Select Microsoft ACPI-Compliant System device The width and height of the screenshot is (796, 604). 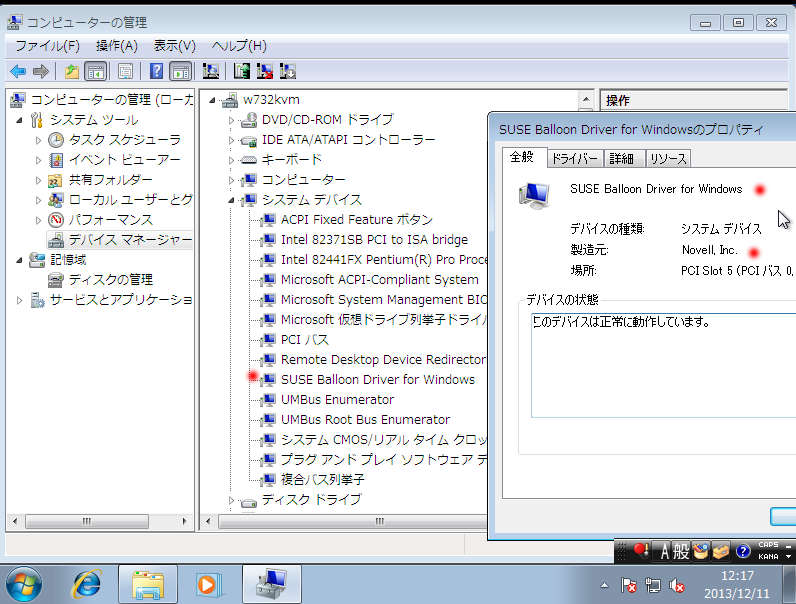click(370, 280)
